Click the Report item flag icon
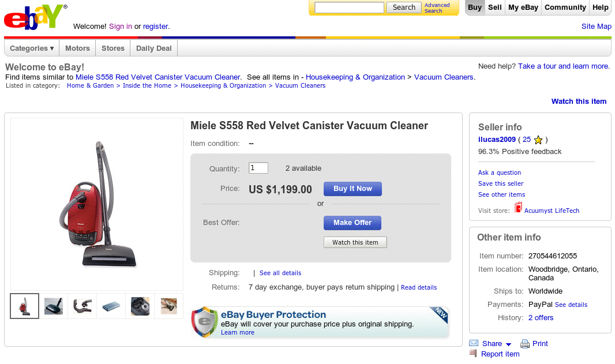 pos(474,354)
